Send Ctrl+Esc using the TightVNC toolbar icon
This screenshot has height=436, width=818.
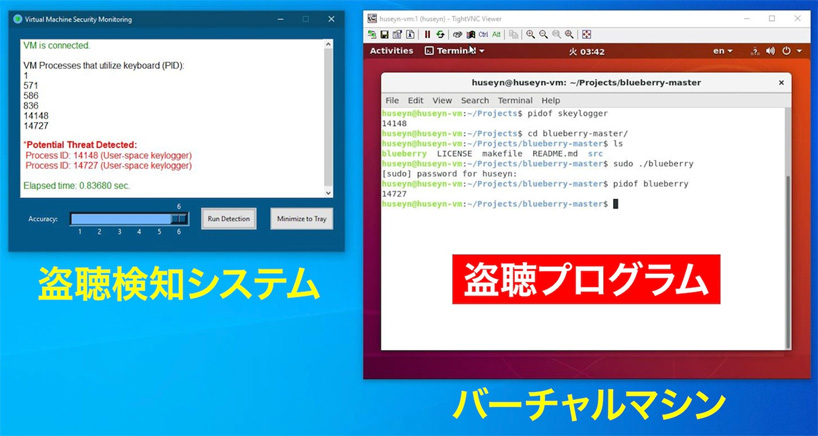(x=471, y=34)
